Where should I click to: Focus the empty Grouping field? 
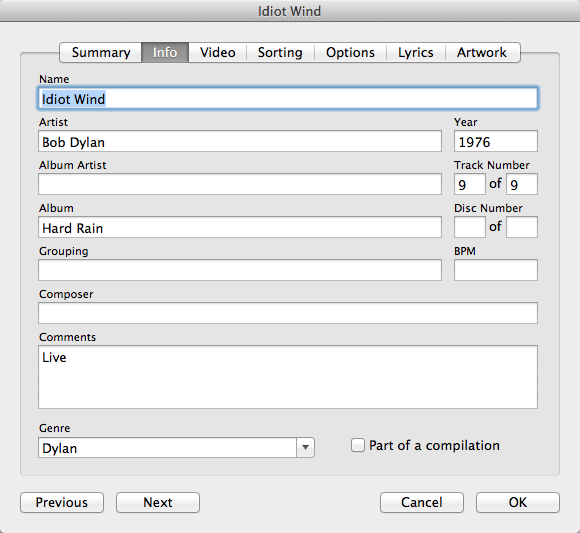[x=240, y=270]
